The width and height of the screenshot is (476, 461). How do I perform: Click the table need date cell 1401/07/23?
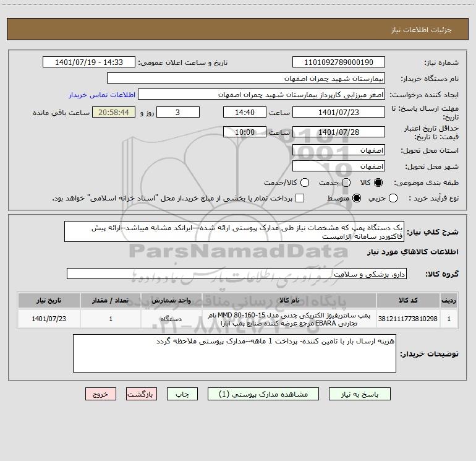coord(49,319)
